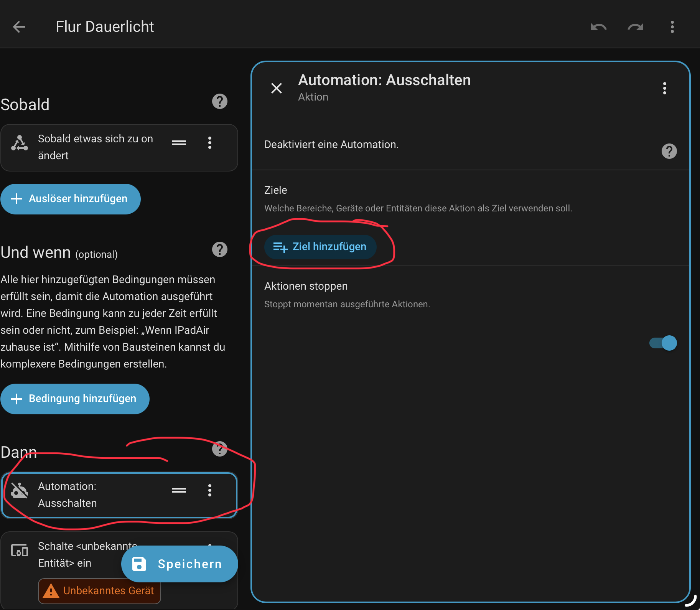The image size is (700, 610).
Task: Open the top-right page overflow menu
Action: point(672,27)
